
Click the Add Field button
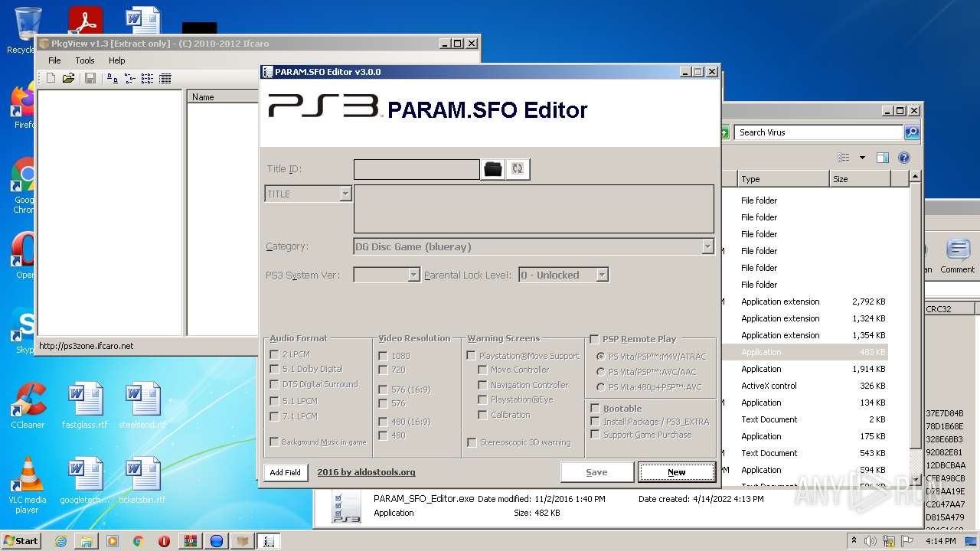[285, 472]
